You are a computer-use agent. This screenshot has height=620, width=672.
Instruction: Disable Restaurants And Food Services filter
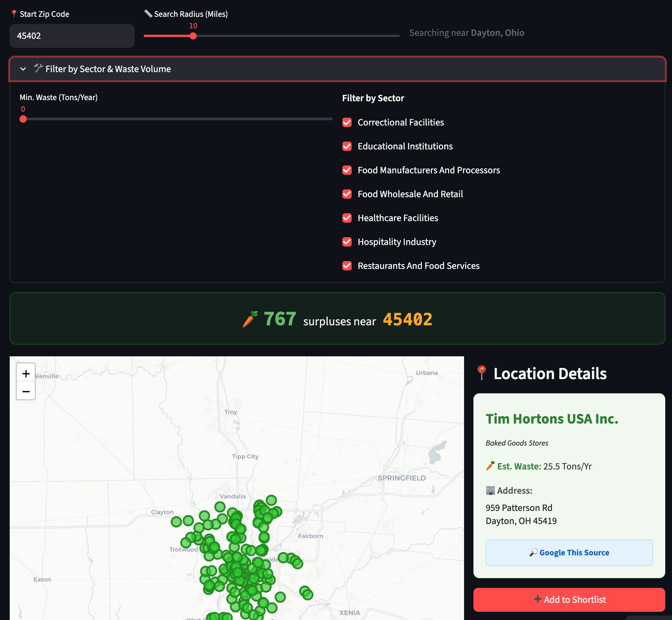(347, 266)
